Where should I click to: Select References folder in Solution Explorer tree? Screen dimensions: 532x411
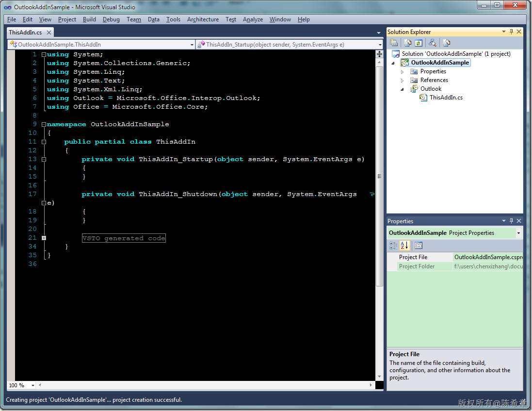434,80
